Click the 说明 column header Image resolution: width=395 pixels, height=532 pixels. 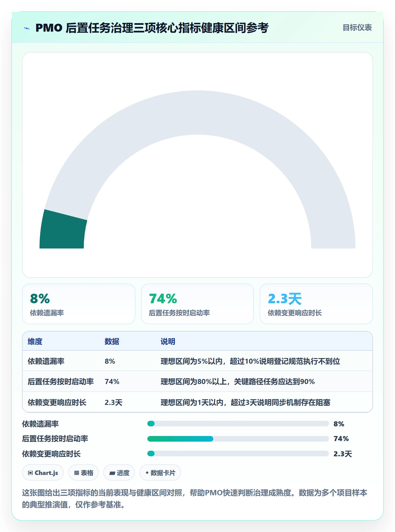[x=168, y=341]
